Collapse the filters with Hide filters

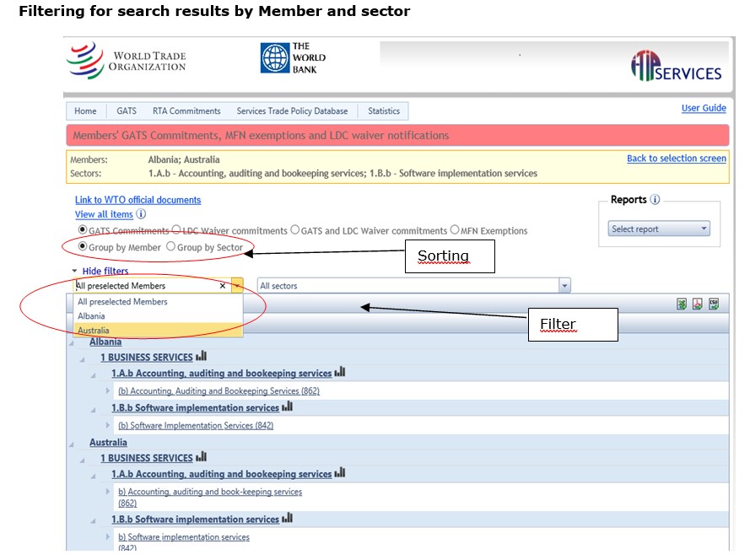click(105, 271)
